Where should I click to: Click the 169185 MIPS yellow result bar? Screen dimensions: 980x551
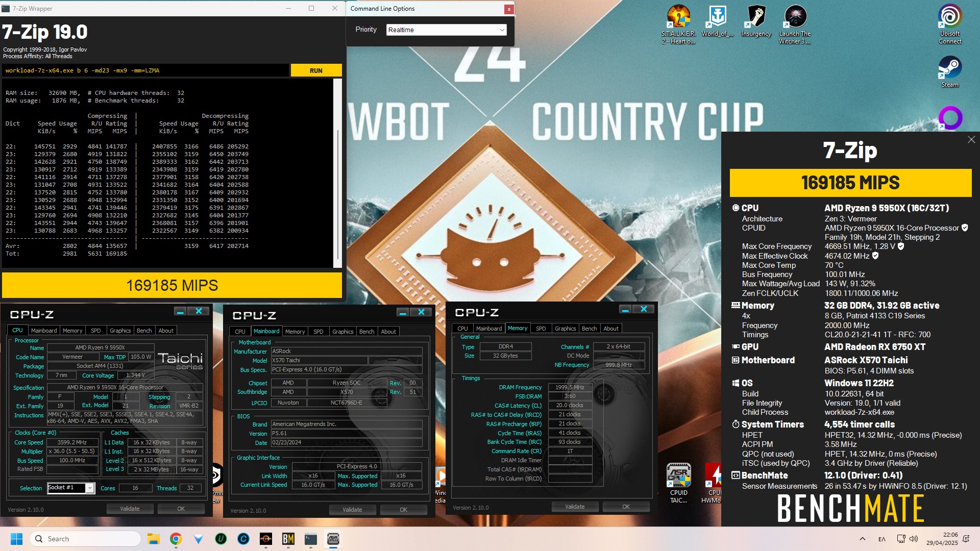pyautogui.click(x=172, y=285)
